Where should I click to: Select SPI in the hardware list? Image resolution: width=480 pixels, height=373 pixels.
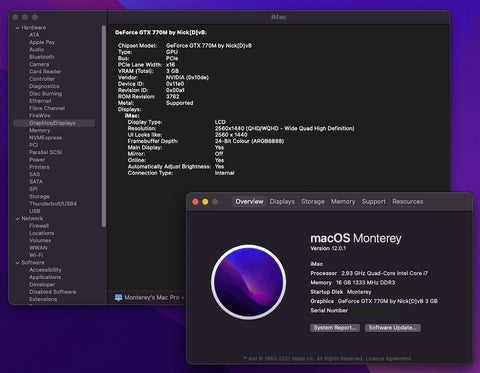coord(33,189)
